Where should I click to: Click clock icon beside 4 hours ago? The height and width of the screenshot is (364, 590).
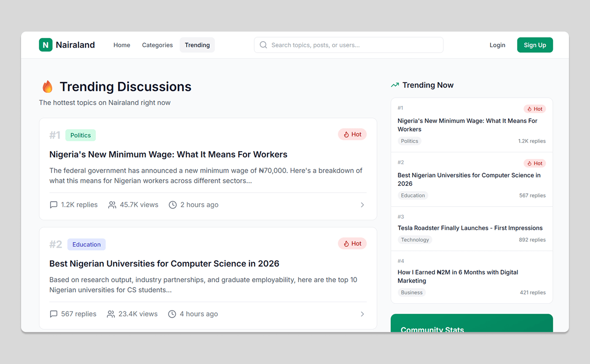coord(172,314)
